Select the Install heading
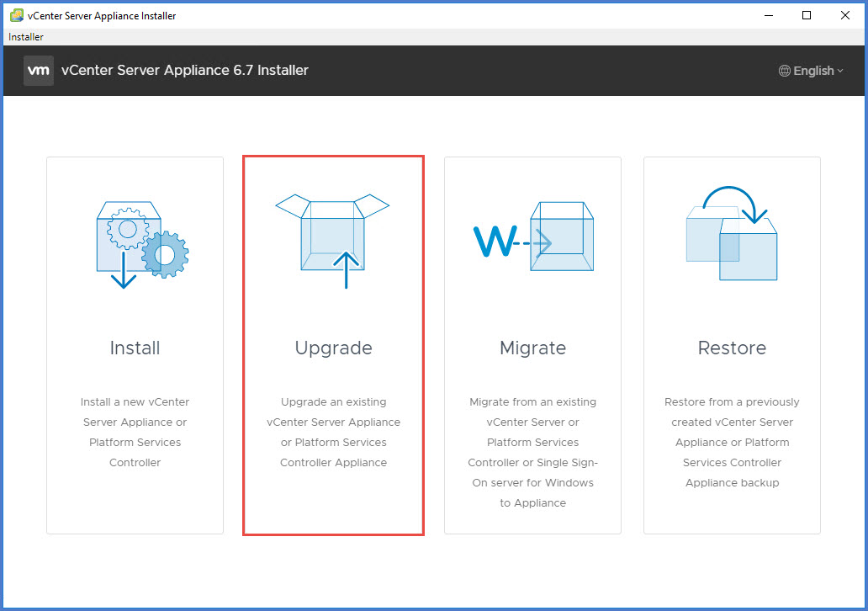The height and width of the screenshot is (611, 868). click(135, 348)
